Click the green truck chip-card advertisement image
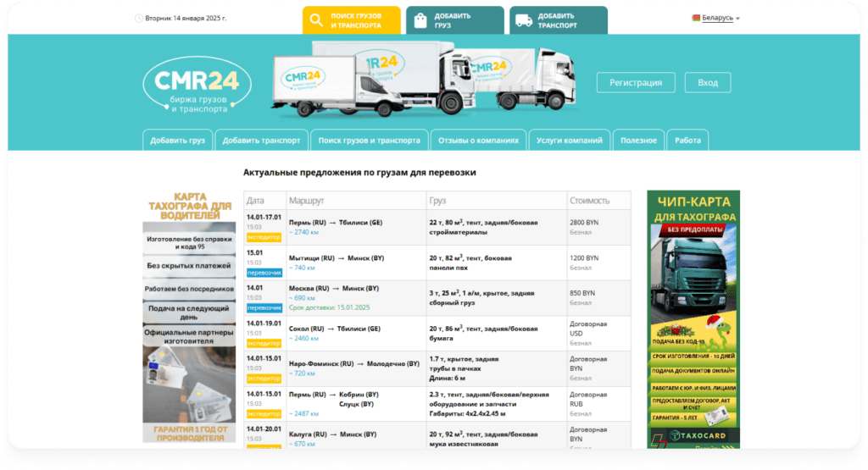 pyautogui.click(x=693, y=279)
